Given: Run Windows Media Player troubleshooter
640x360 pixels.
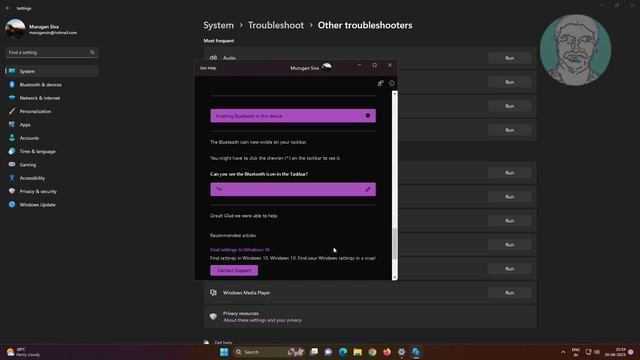Looking at the screenshot, I should 509,293.
